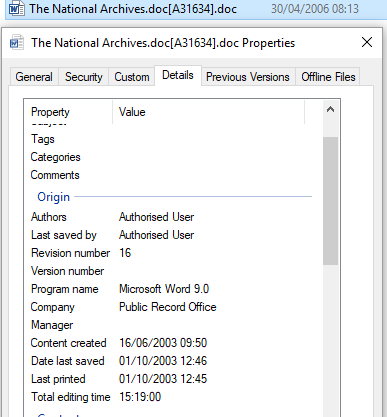This screenshot has height=417, width=387.
Task: Click the Authors property label
Action: 49,217
